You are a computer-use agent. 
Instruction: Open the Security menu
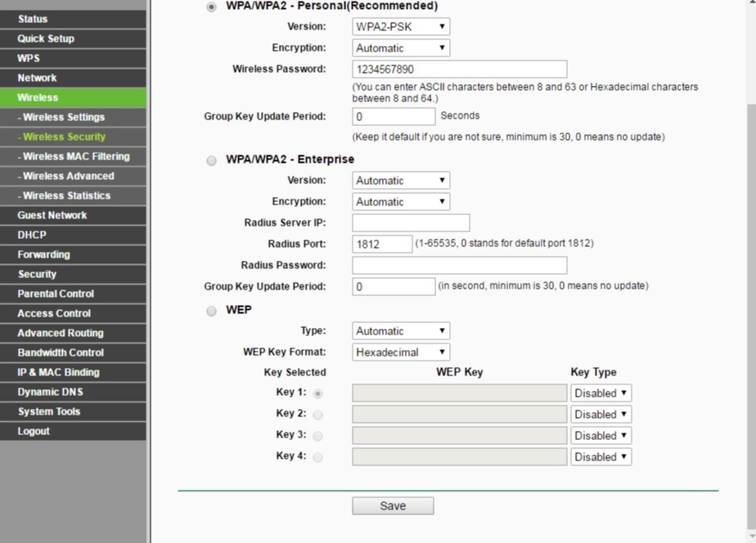[73, 274]
